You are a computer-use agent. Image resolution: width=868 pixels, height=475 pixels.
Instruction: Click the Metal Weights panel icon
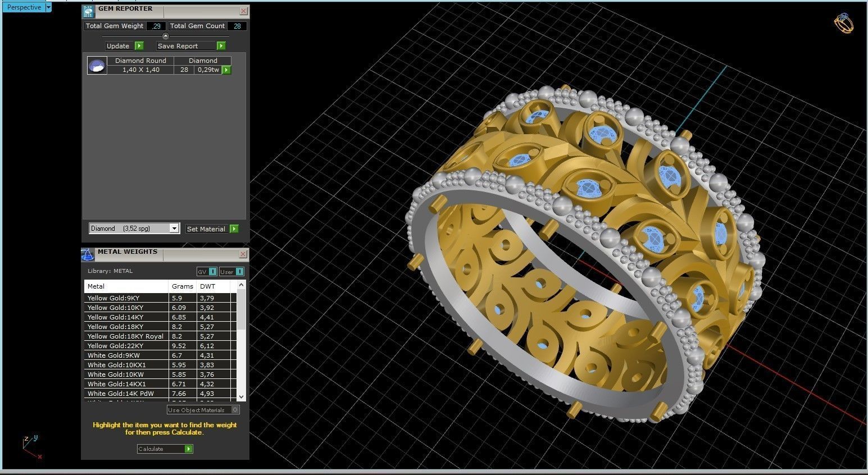pyautogui.click(x=88, y=254)
